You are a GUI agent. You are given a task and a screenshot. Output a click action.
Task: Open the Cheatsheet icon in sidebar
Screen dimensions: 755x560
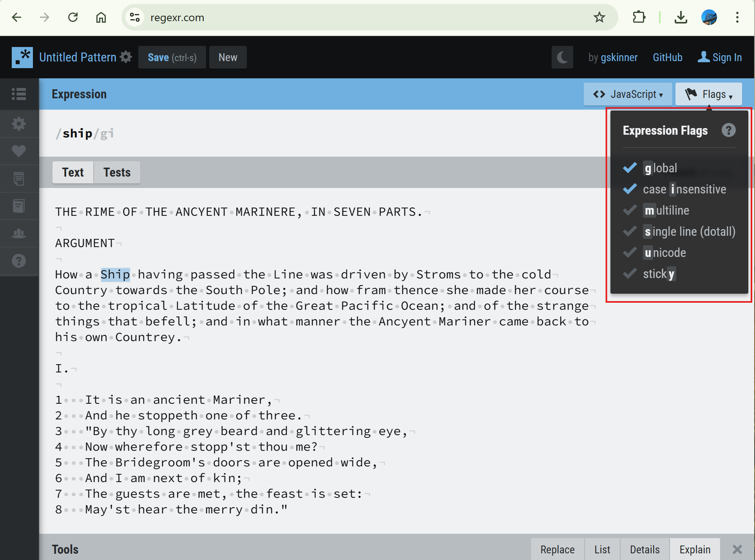[x=19, y=179]
